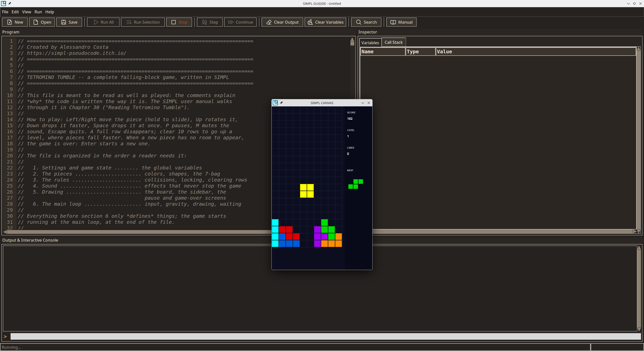Collapse the SIMPL CANVAS window with chevron

tap(363, 103)
